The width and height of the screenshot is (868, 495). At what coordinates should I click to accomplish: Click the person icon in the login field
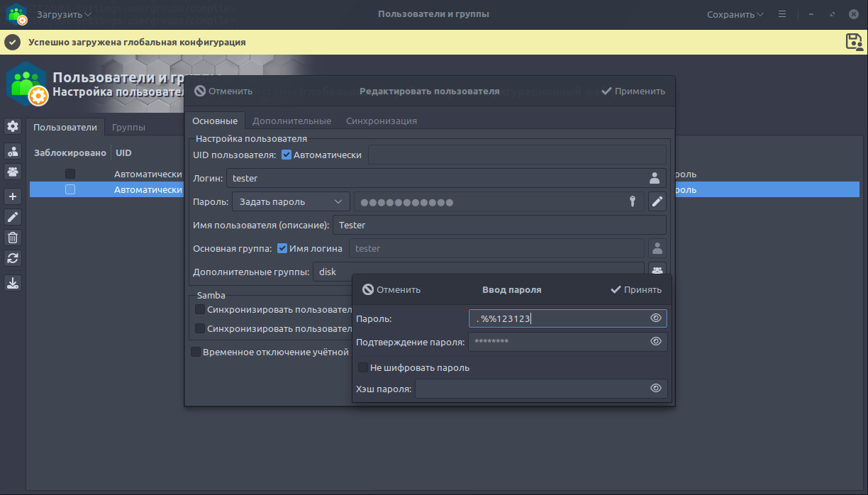[x=654, y=178]
